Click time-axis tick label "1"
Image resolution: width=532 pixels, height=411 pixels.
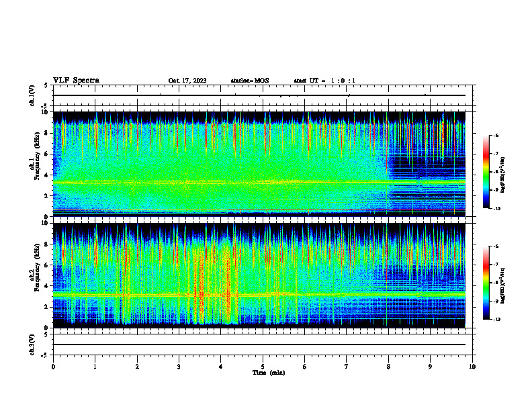coord(95,367)
